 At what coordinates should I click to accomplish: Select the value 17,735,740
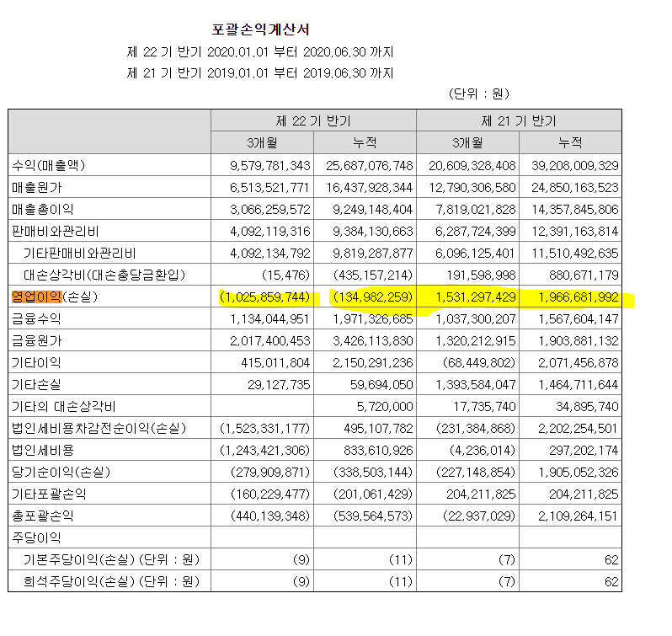[x=484, y=406]
